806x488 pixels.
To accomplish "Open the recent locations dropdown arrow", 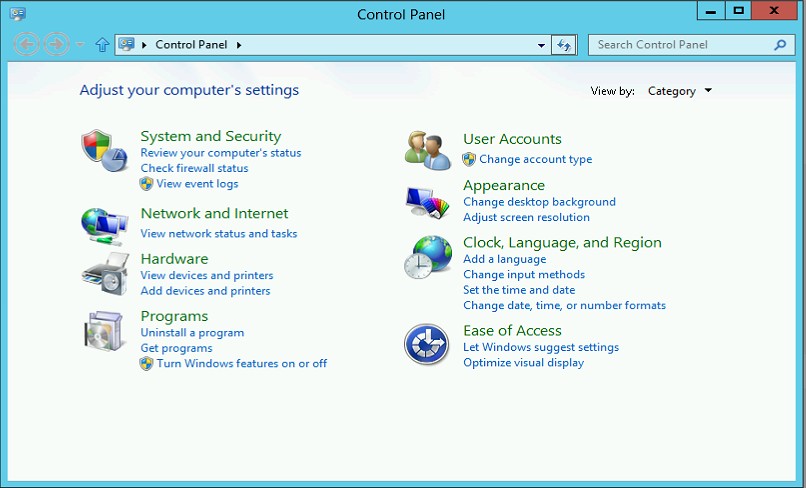I will pos(80,45).
